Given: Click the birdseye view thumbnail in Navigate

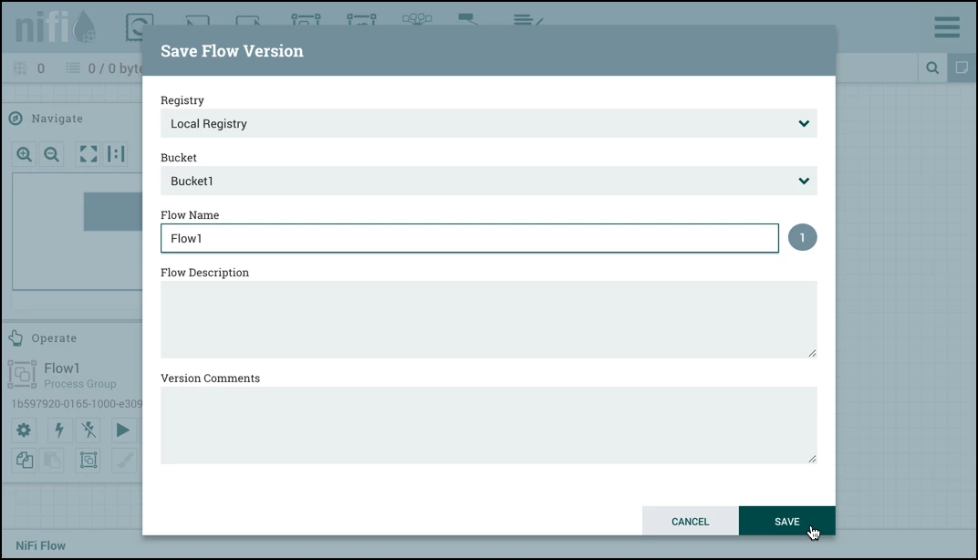Looking at the screenshot, I should 78,232.
